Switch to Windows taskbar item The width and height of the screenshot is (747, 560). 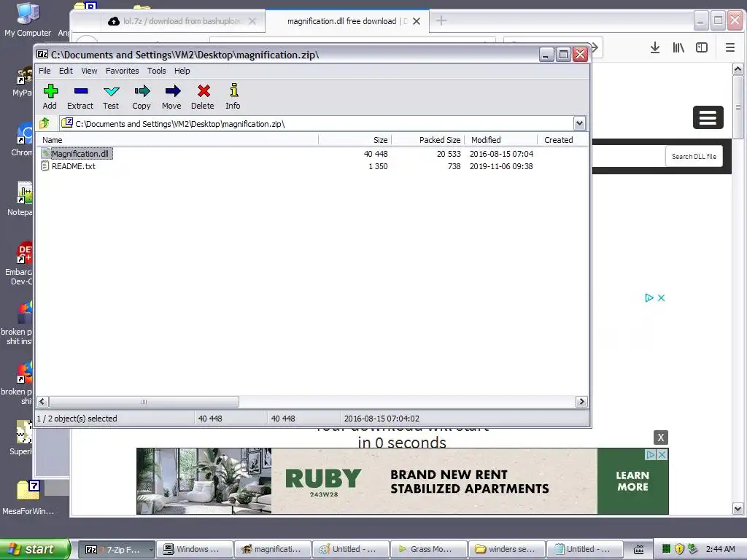tap(194, 550)
